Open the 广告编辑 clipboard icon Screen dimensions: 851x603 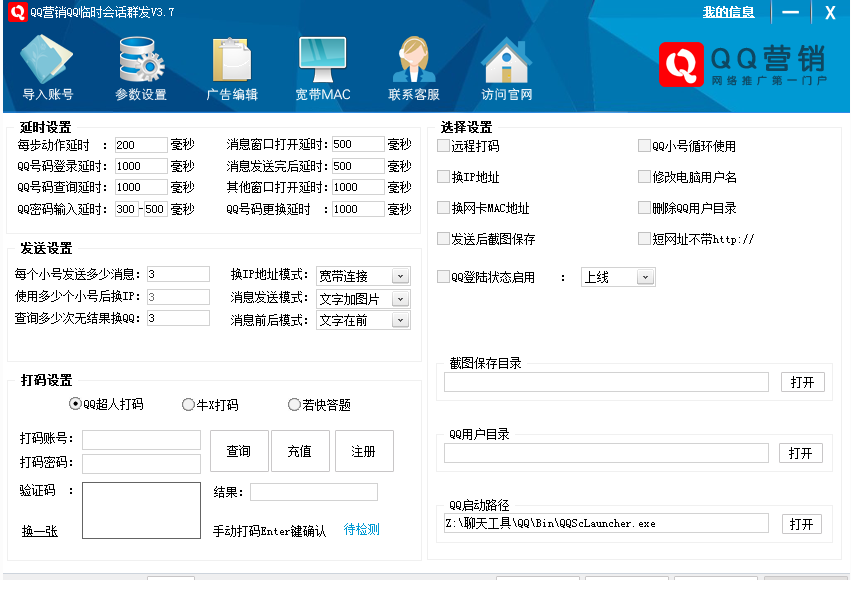[232, 67]
